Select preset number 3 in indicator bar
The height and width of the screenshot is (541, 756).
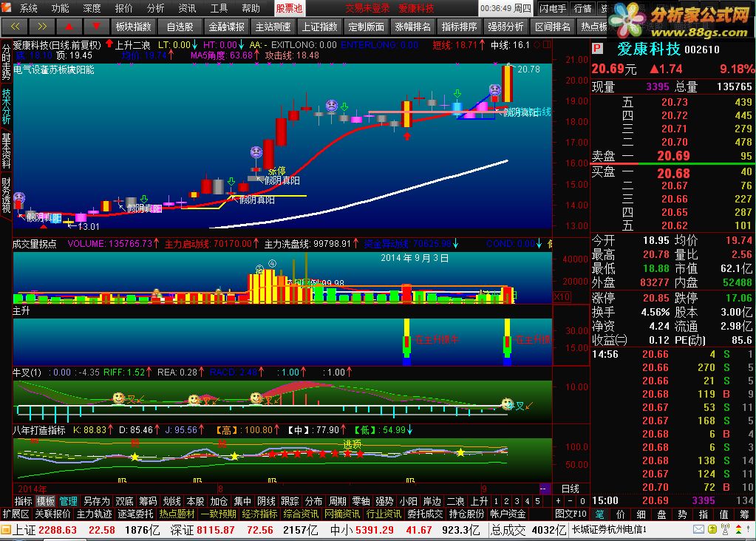click(517, 501)
